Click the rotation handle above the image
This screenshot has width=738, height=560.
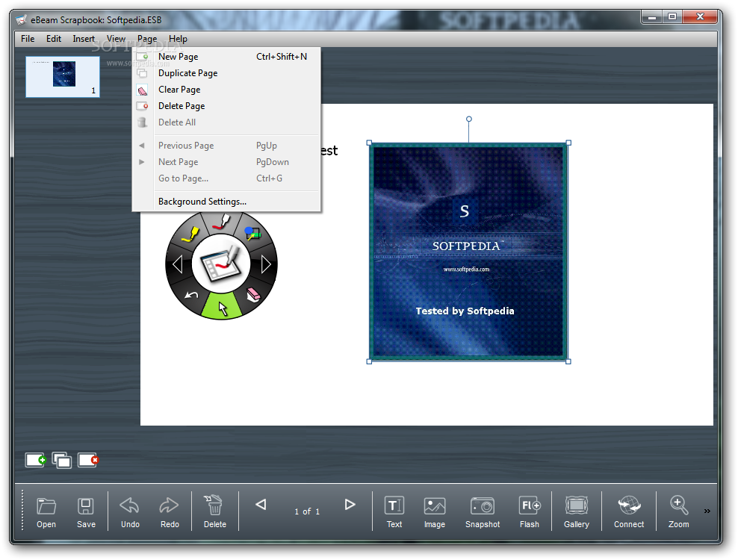(x=469, y=119)
